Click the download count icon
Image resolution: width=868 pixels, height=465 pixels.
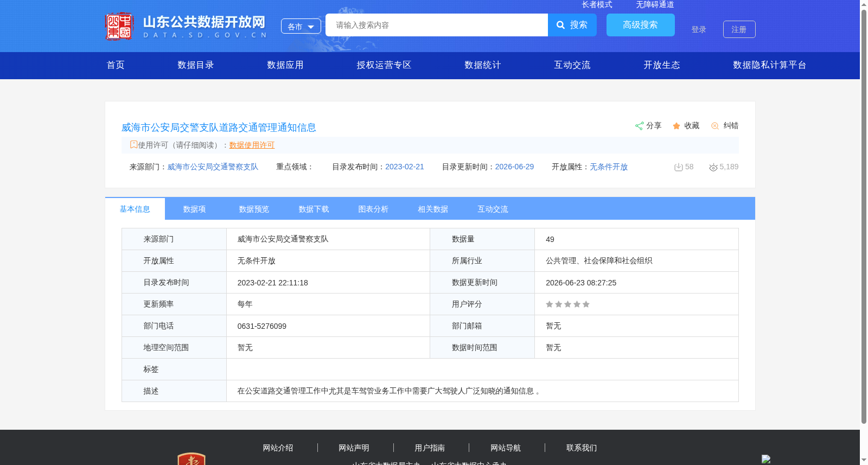(x=678, y=167)
